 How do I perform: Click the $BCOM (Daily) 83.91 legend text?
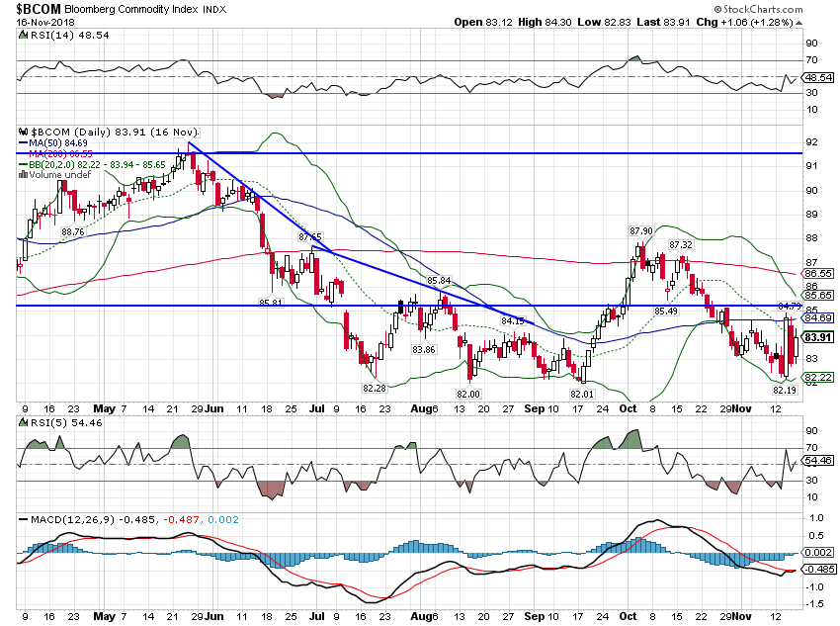114,132
